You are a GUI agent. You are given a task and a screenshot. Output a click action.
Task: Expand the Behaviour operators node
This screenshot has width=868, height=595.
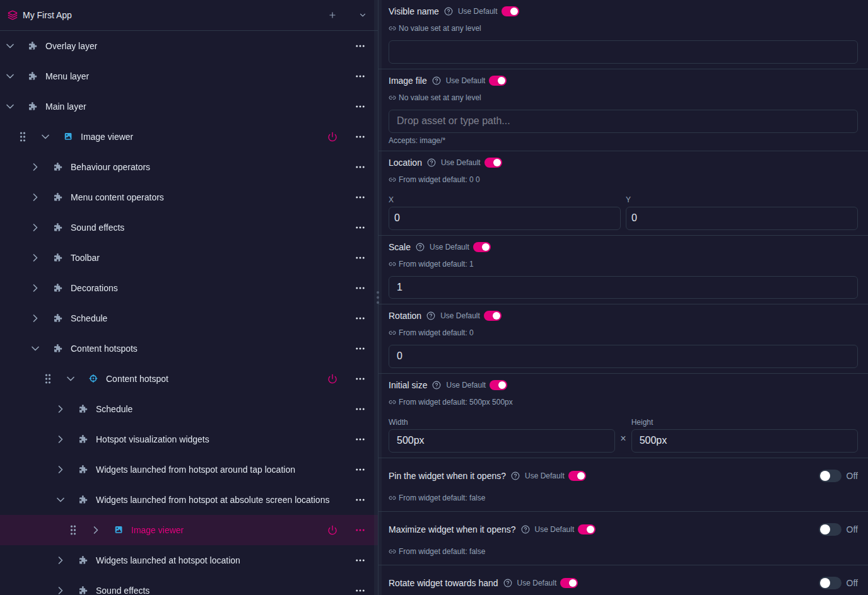(35, 167)
